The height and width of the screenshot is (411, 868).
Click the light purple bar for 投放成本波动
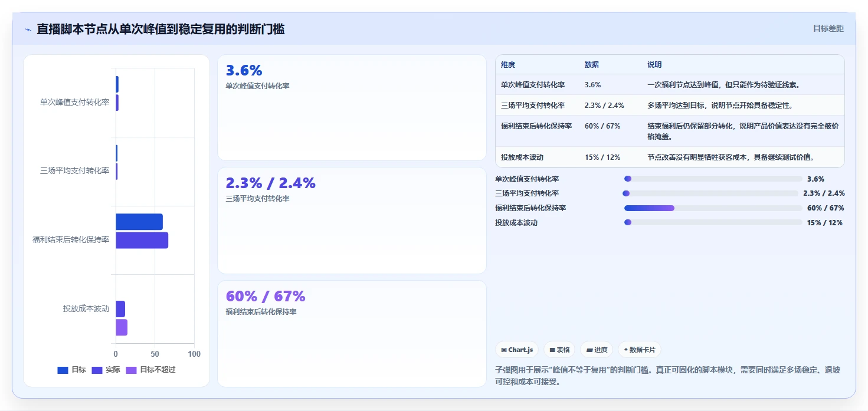pos(122,327)
